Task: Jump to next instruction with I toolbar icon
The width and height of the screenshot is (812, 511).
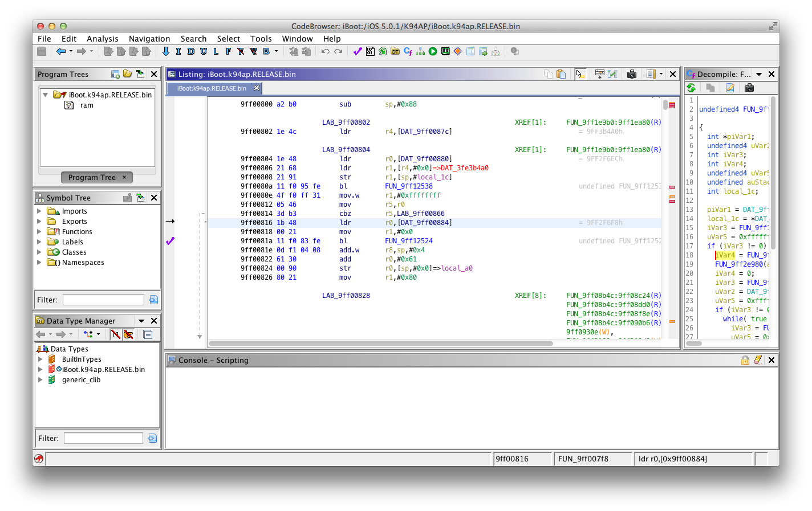Action: pyautogui.click(x=178, y=51)
